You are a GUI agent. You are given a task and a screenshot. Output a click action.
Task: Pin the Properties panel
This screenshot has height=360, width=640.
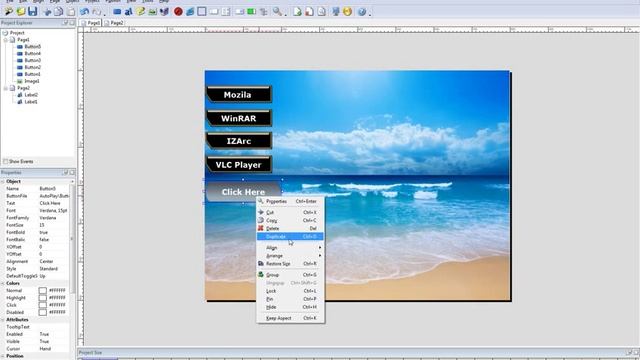[x=65, y=173]
